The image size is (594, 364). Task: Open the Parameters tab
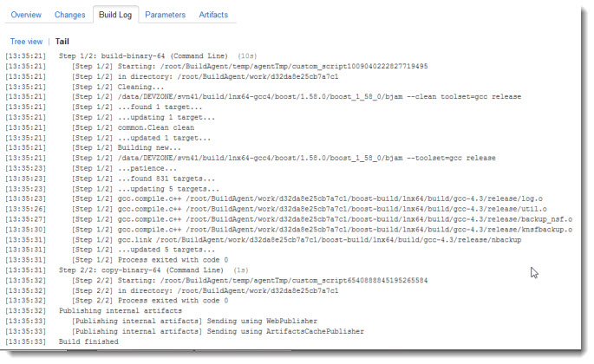pyautogui.click(x=165, y=15)
